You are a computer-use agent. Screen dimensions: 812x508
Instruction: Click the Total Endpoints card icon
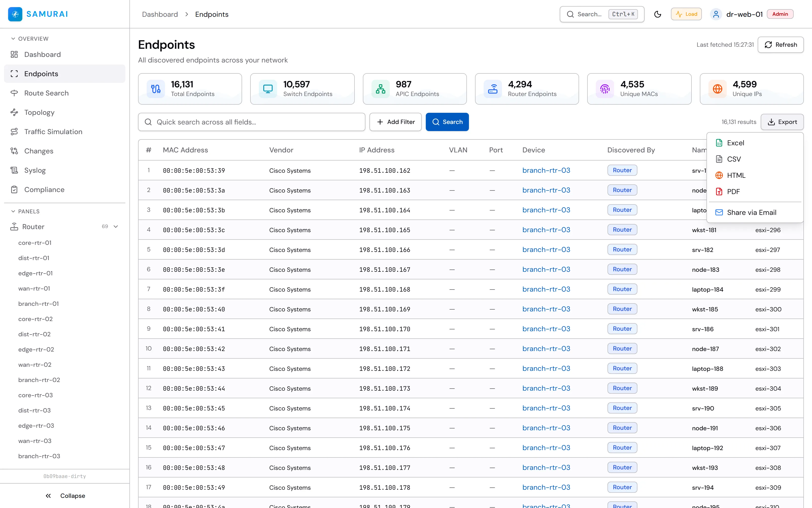156,89
